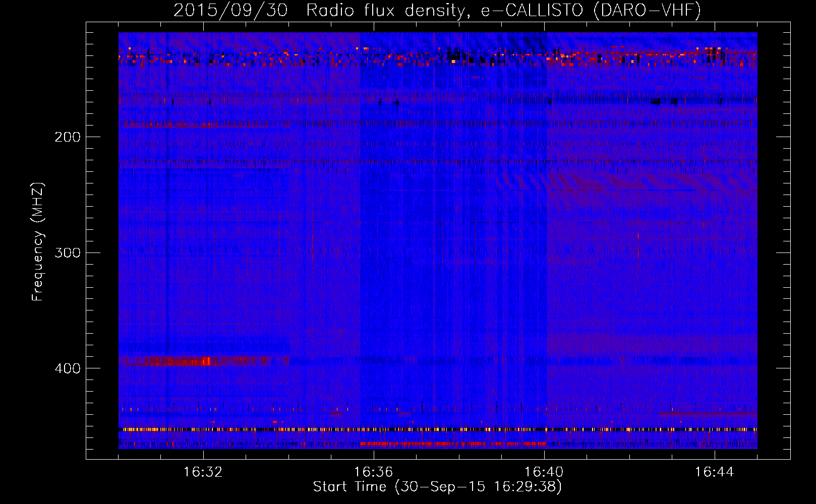816x504 pixels.
Task: Click the dark blue region between 16:36 and 16:40
Action: tap(454, 277)
